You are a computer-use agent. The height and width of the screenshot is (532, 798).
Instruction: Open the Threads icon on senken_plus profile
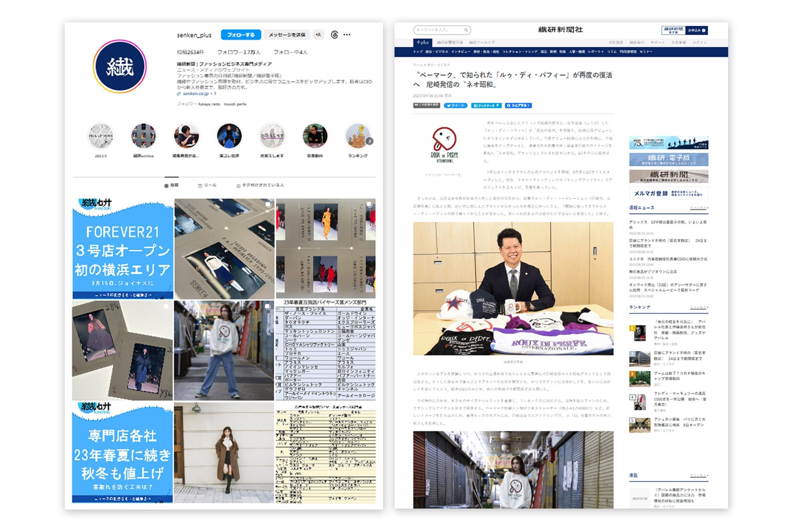(x=334, y=35)
